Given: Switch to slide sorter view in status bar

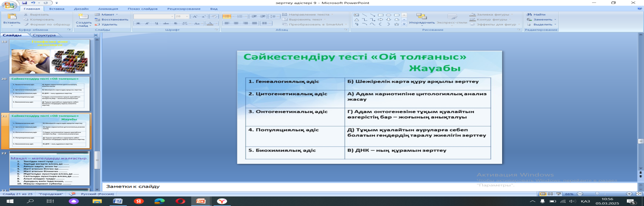Looking at the screenshot, I should (x=550, y=194).
